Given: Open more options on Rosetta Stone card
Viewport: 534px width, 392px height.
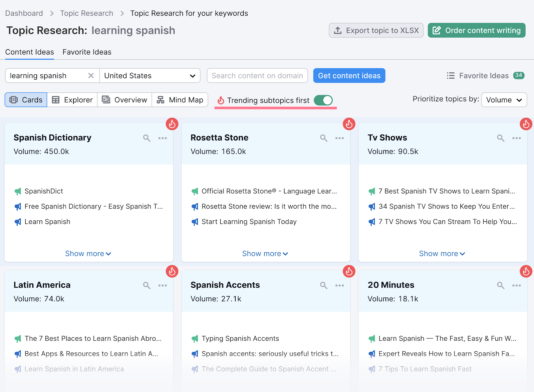Looking at the screenshot, I should pos(339,138).
